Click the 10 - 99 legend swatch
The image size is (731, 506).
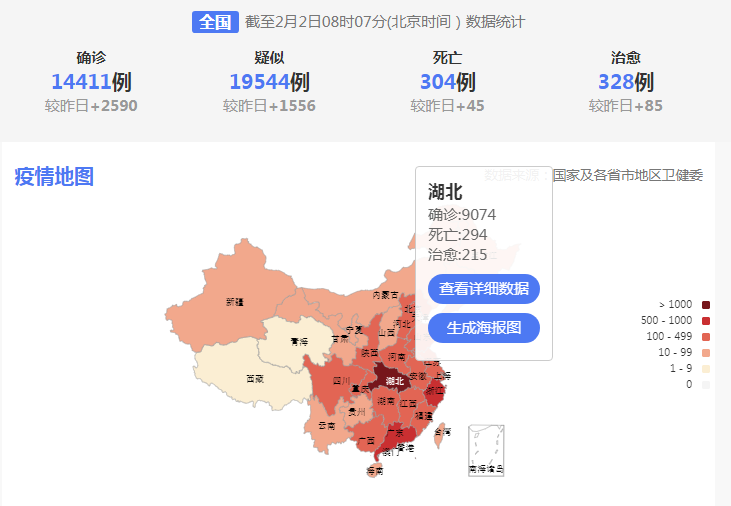click(706, 353)
